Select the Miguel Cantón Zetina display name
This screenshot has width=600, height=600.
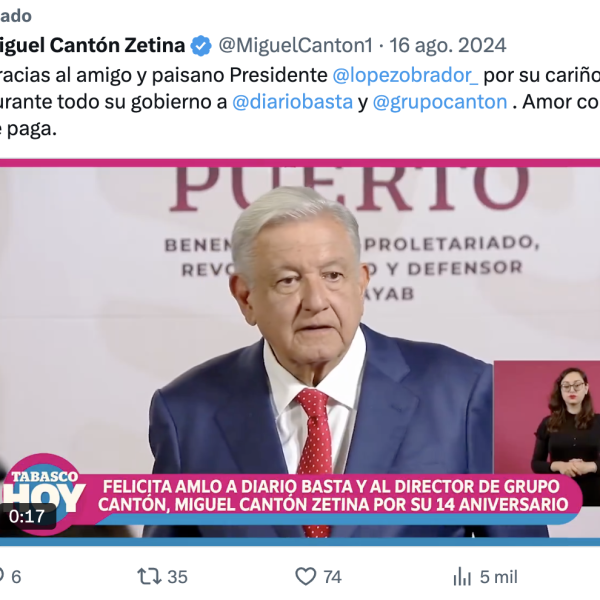[93, 46]
